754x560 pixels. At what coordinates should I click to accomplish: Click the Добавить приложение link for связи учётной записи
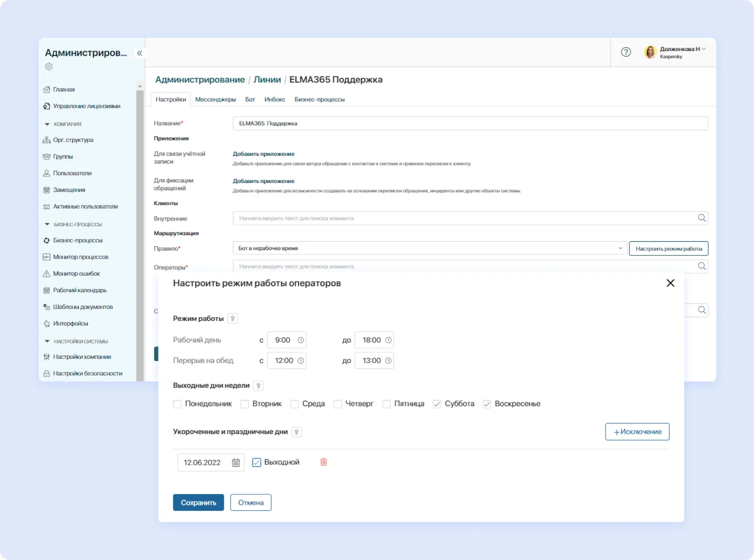(x=263, y=154)
